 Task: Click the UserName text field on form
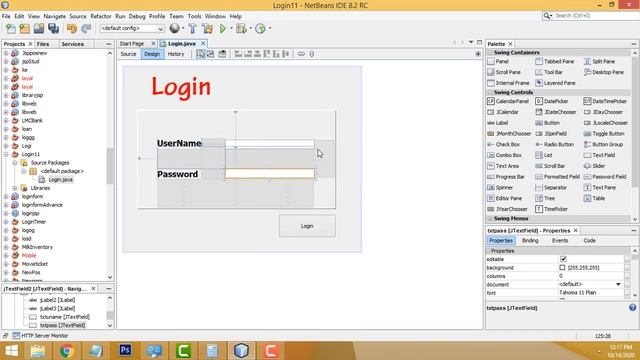point(270,143)
